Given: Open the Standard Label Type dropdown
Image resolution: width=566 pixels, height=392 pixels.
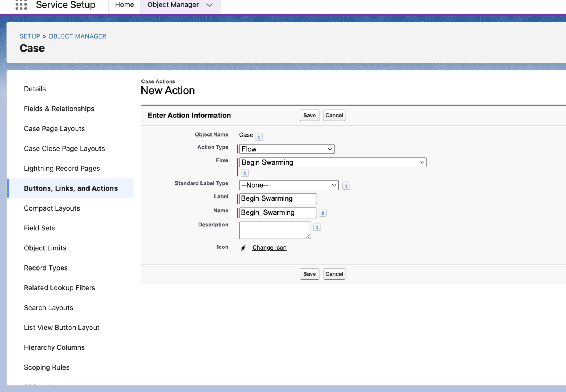Looking at the screenshot, I should click(289, 185).
